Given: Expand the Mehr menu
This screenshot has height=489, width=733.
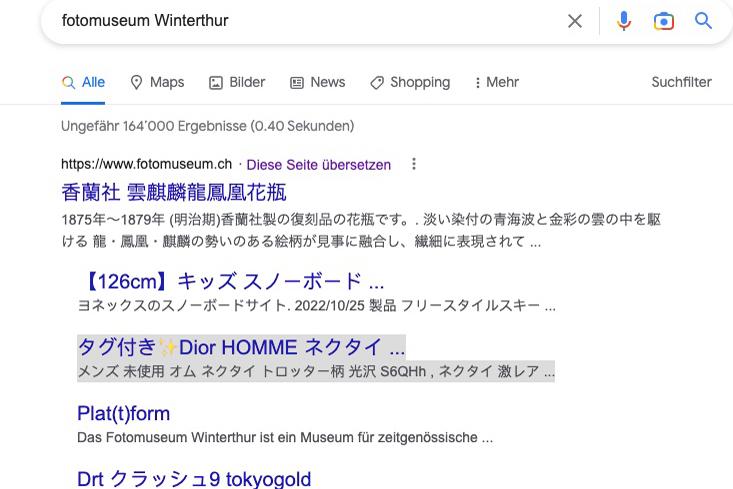Looking at the screenshot, I should click(496, 83).
